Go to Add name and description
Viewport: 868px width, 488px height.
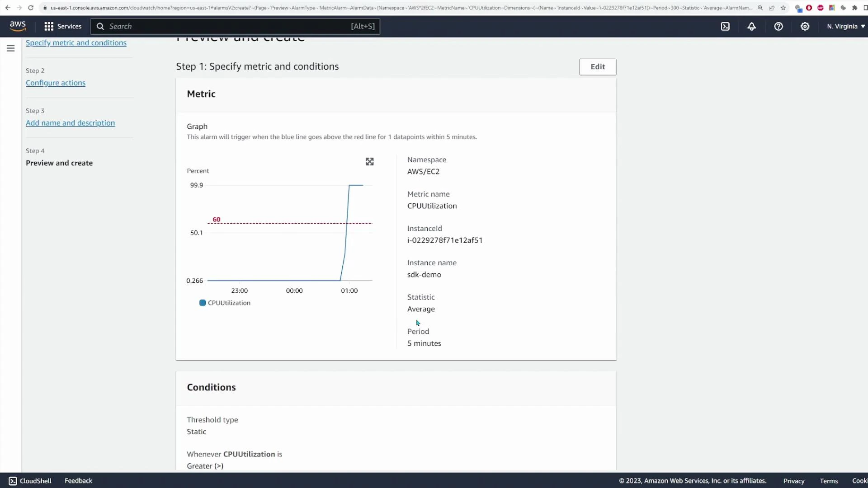pos(70,122)
